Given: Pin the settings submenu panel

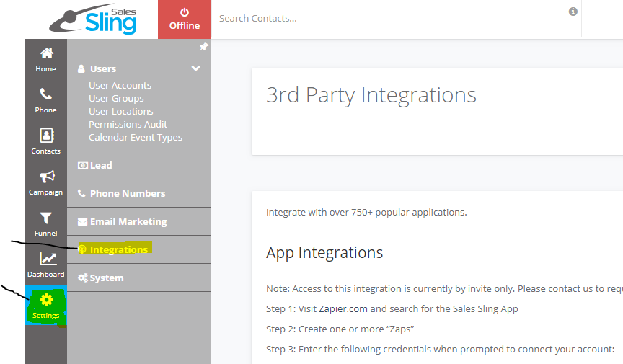Looking at the screenshot, I should [x=203, y=47].
